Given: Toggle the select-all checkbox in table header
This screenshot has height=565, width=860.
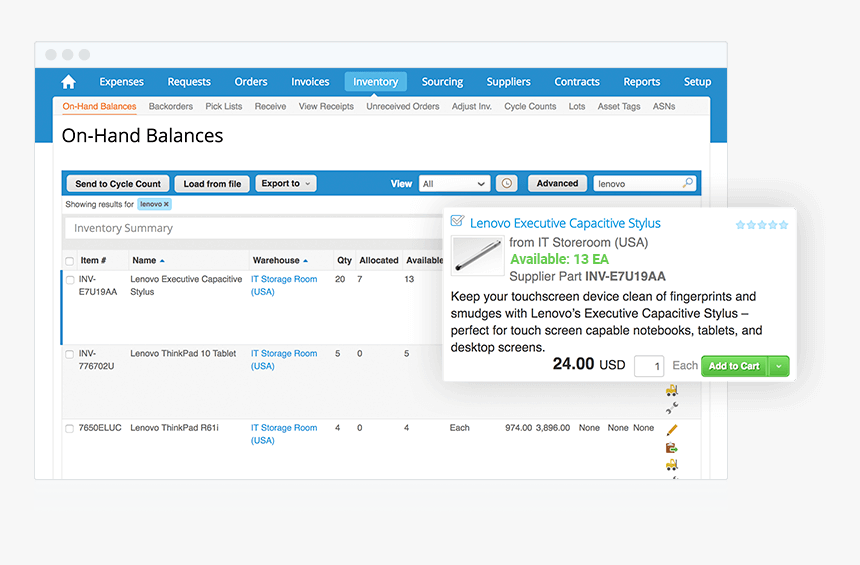Looking at the screenshot, I should [70, 261].
